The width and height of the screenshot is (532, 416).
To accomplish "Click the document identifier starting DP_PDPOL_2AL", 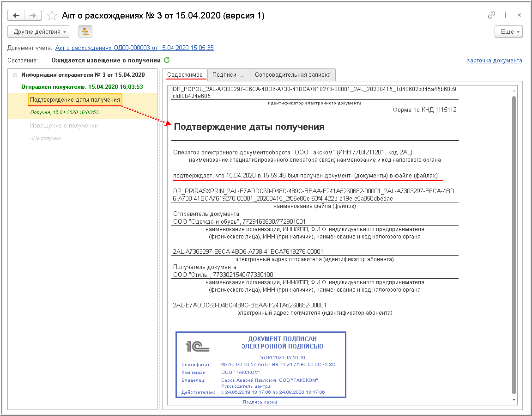I will point(314,92).
